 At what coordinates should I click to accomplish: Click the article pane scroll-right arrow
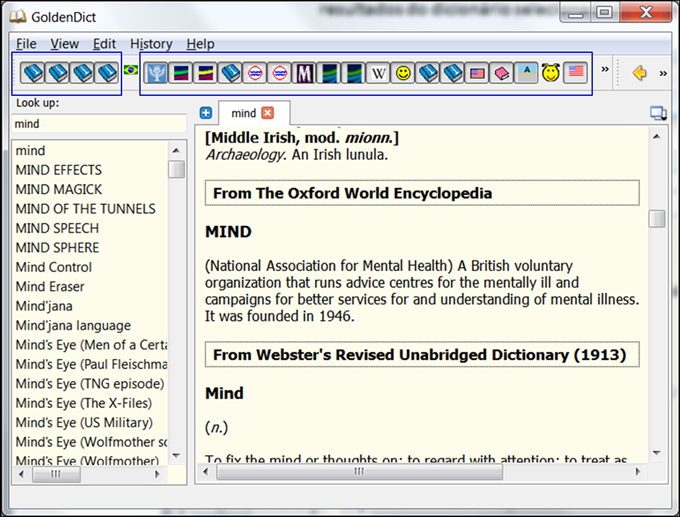click(638, 471)
